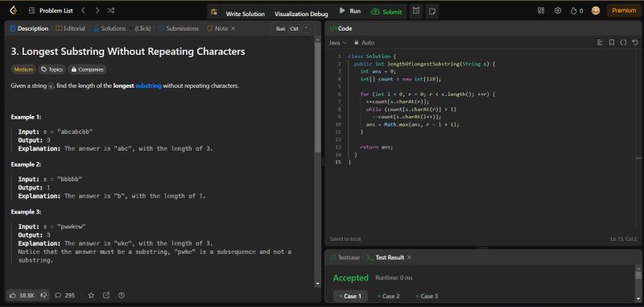Image resolution: width=644 pixels, height=307 pixels.
Task: Click the debugger icon beside Write Solution
Action: 214,12
